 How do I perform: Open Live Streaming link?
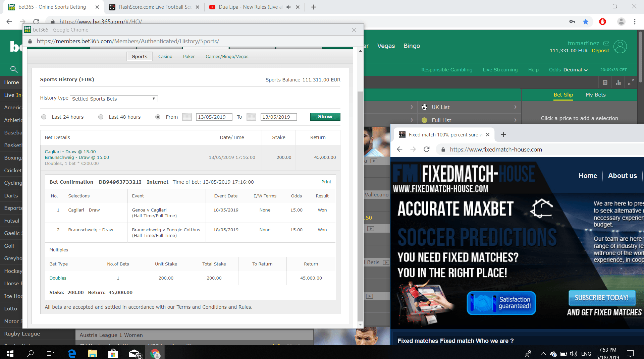click(x=500, y=70)
